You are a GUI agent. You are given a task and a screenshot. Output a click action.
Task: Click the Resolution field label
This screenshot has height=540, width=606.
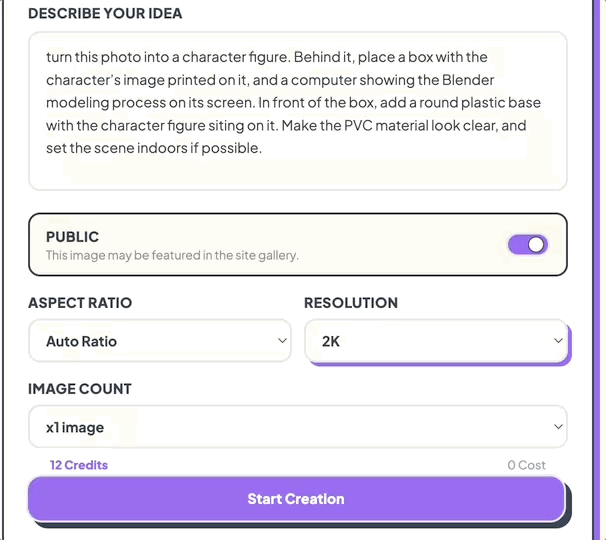(x=351, y=303)
